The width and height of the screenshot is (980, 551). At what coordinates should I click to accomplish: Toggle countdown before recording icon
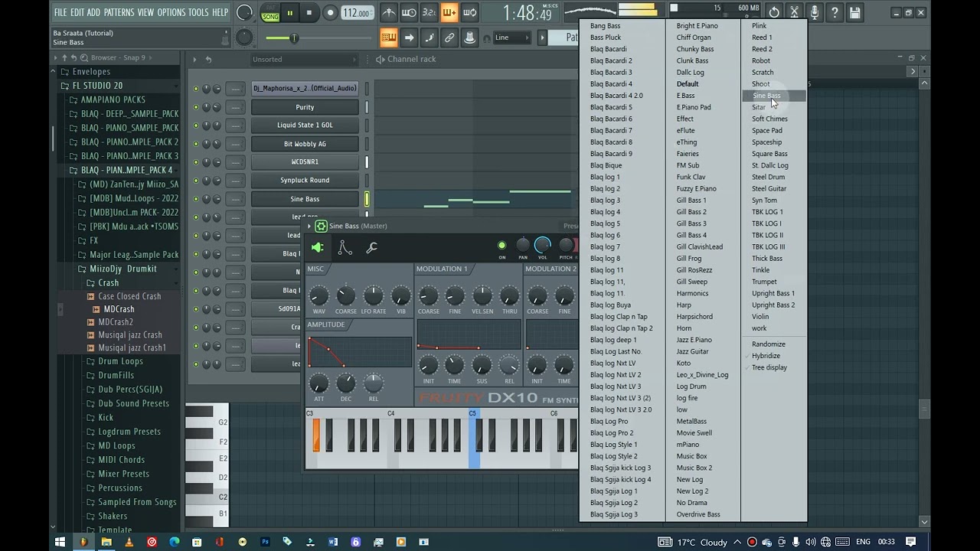pyautogui.click(x=429, y=13)
